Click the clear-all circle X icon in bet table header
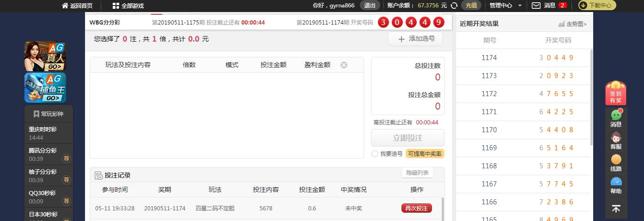Image resolution: width=644 pixels, height=221 pixels. [x=344, y=65]
